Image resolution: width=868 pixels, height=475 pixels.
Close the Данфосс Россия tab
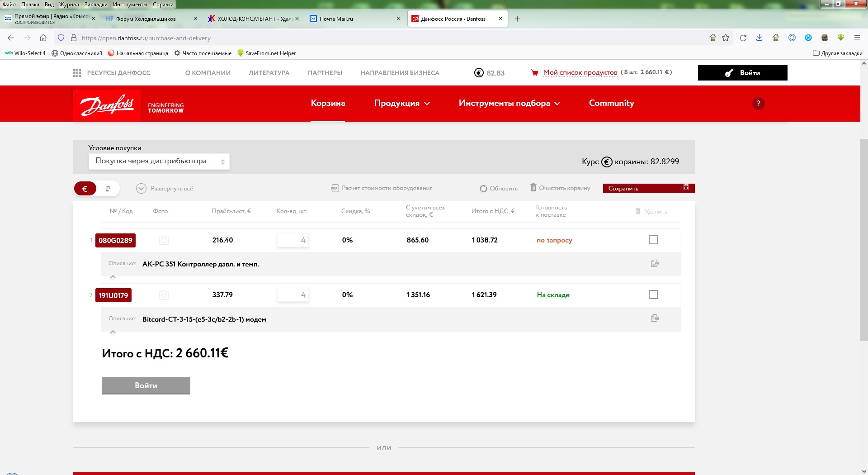coord(500,19)
